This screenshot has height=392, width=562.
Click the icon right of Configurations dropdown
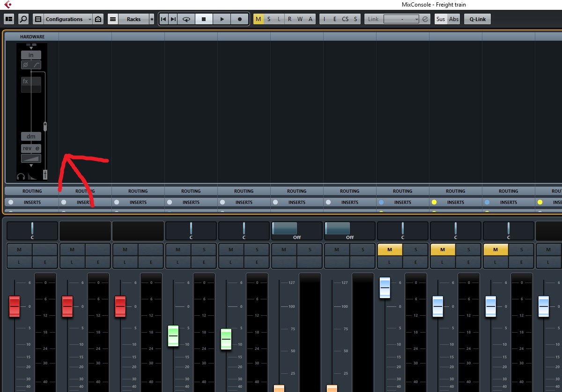tap(98, 19)
